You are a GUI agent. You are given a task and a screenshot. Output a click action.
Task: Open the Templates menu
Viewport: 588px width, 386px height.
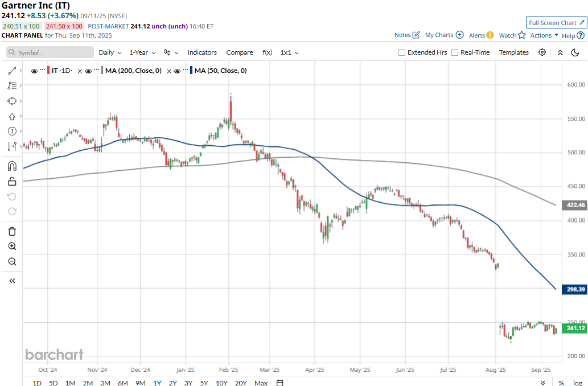pos(514,52)
